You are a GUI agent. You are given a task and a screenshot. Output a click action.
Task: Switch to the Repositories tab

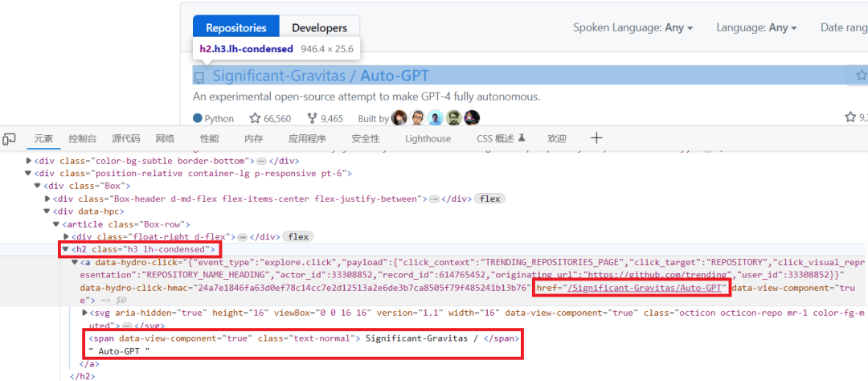(x=235, y=27)
